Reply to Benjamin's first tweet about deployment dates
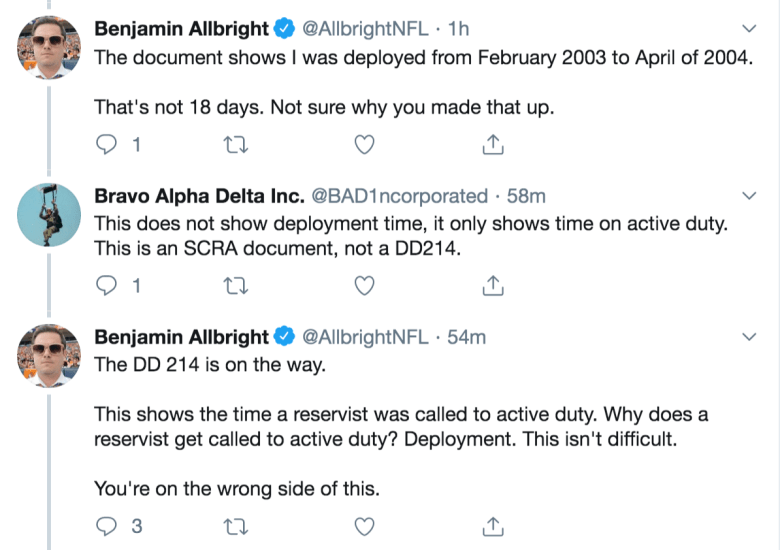Screen dimensions: 780x550 pyautogui.click(x=107, y=146)
